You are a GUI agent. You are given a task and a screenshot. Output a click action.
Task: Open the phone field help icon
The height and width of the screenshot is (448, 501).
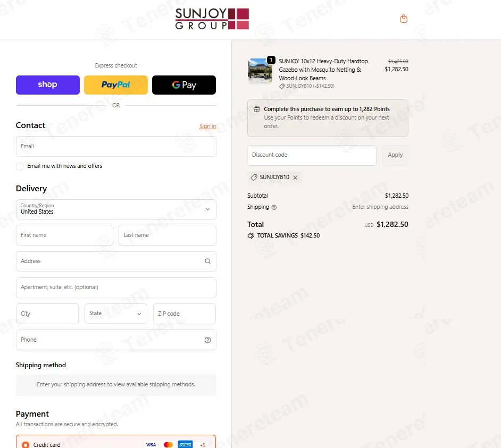coord(207,340)
